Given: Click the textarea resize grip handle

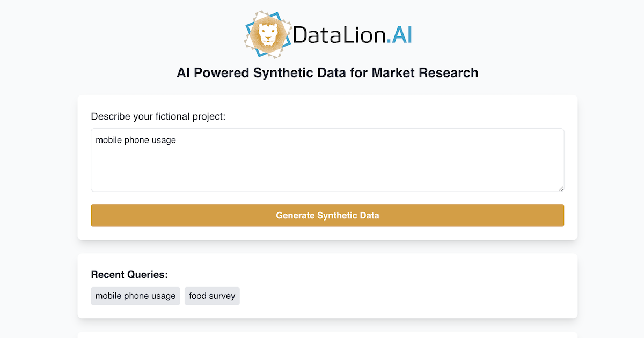Looking at the screenshot, I should click(561, 188).
